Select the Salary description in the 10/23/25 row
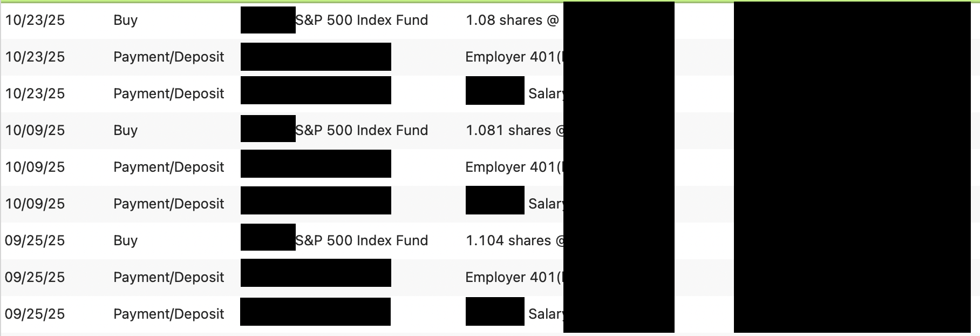 click(546, 93)
